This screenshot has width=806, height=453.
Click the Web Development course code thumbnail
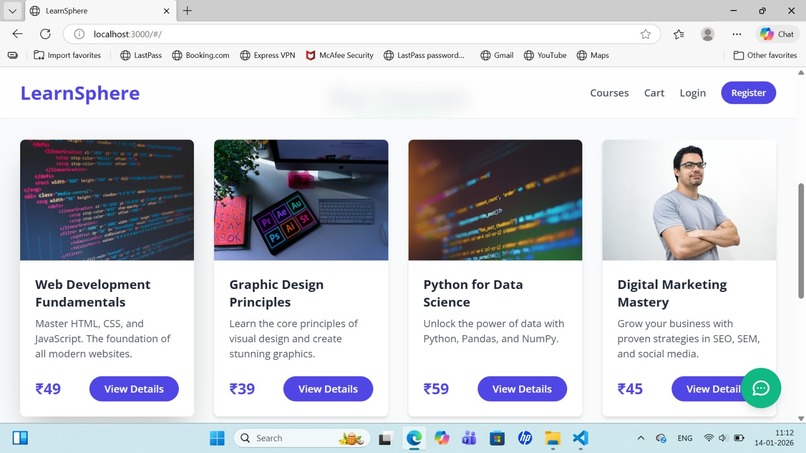click(107, 200)
